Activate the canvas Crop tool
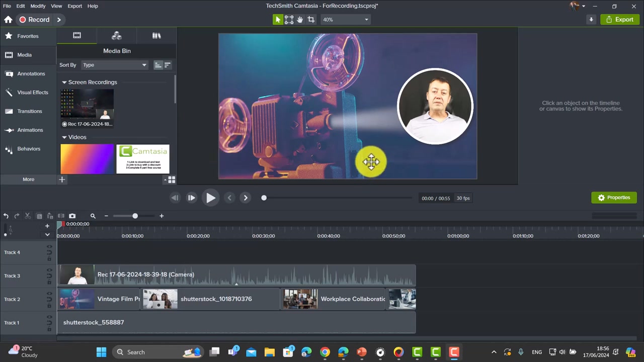This screenshot has height=362, width=644. click(x=311, y=20)
